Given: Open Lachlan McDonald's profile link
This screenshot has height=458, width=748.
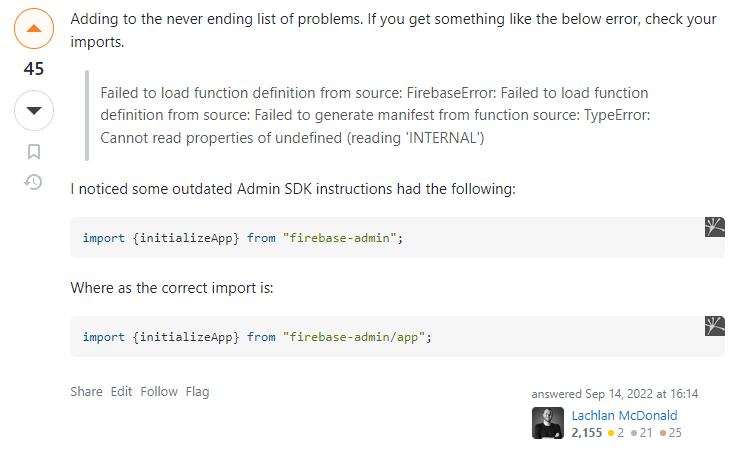Looking at the screenshot, I should pos(624,416).
